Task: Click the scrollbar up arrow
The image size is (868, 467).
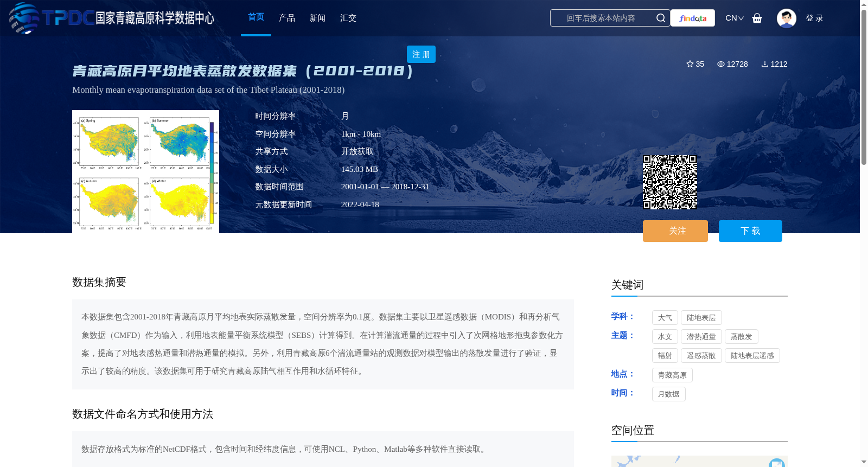Action: click(864, 4)
